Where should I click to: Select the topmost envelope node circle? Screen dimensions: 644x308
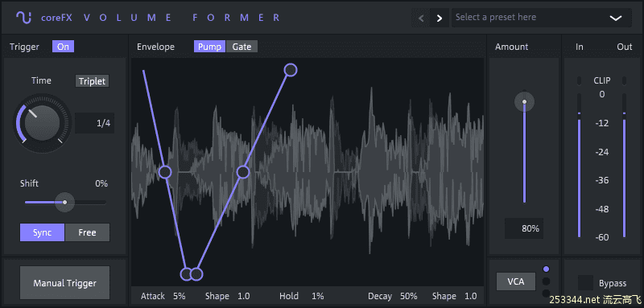click(291, 70)
